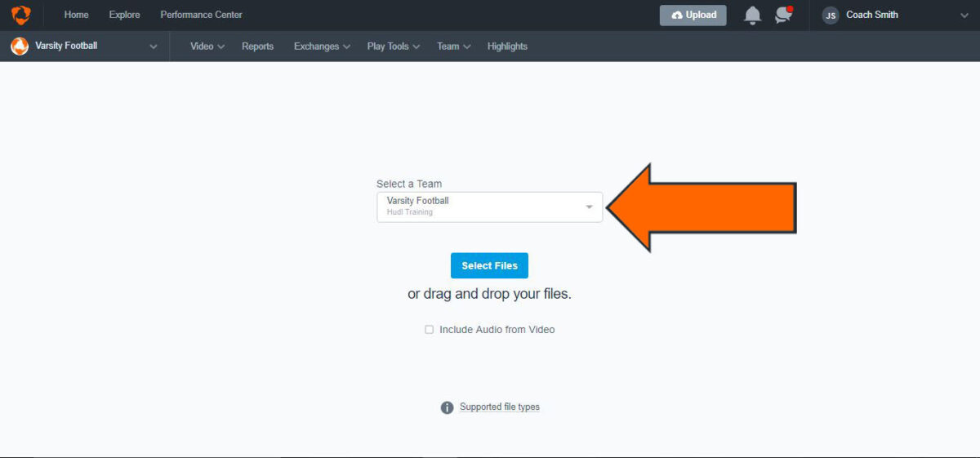Open the Video menu
980x458 pixels.
point(207,47)
